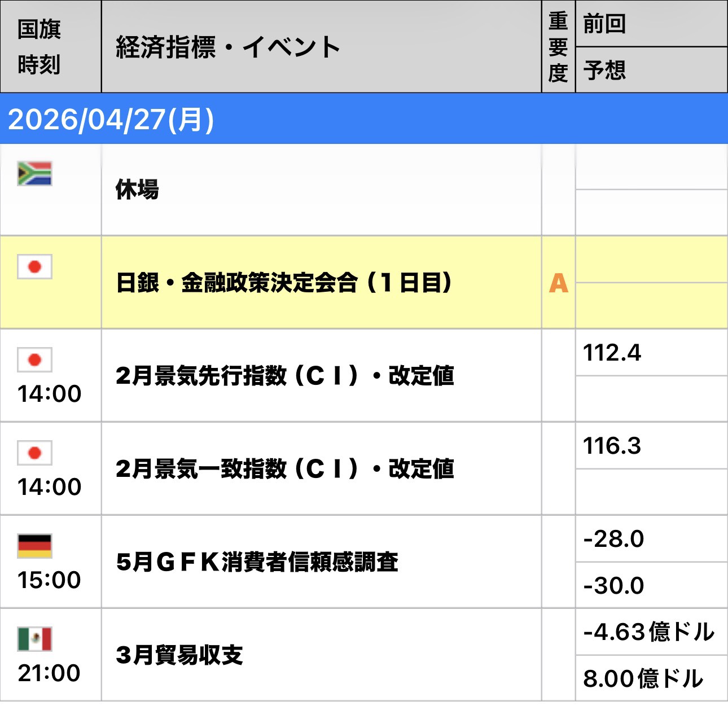Click the 予想 column header
Viewport: 728px width, 706px height.
[604, 71]
